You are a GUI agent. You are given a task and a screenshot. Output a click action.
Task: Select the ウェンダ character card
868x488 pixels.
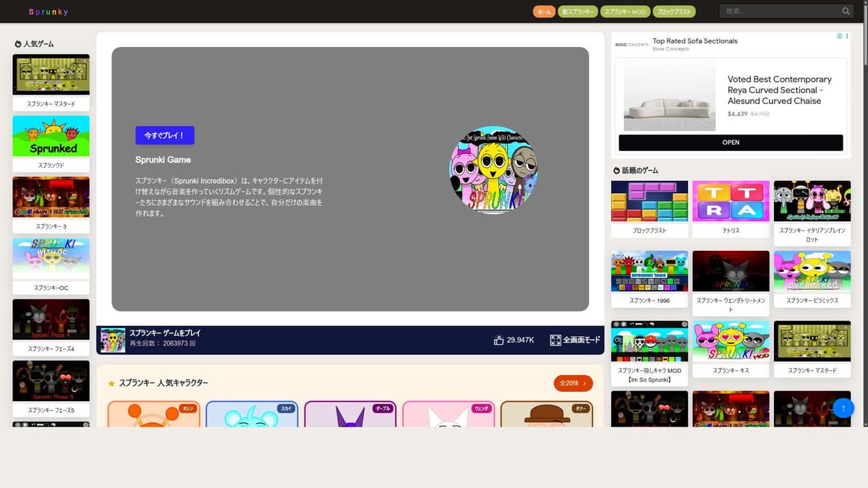click(x=448, y=414)
